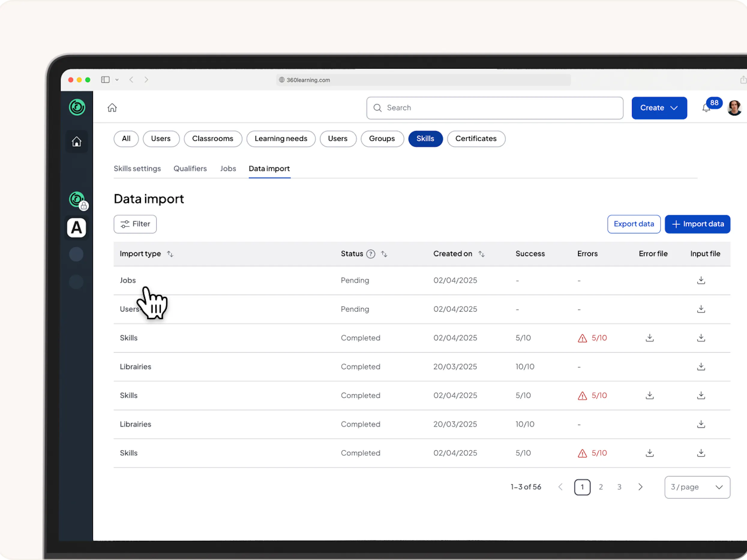Image resolution: width=747 pixels, height=560 pixels.
Task: Click the notification bell icon
Action: pyautogui.click(x=706, y=108)
